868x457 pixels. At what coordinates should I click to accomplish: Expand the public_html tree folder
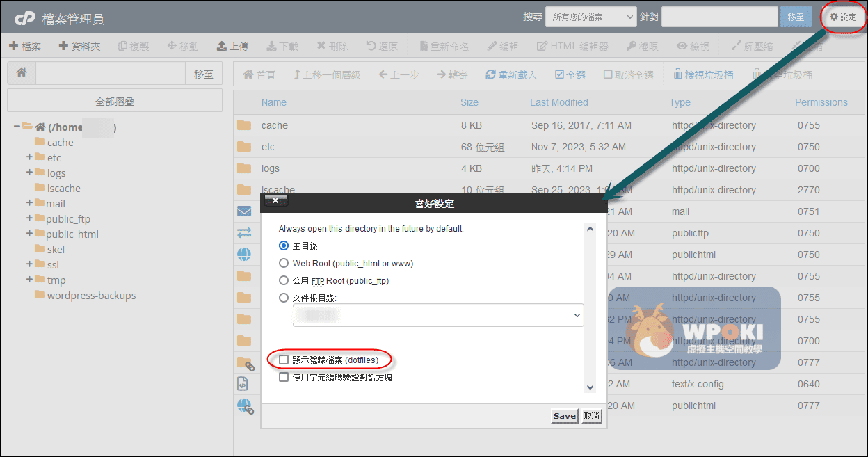[30, 234]
